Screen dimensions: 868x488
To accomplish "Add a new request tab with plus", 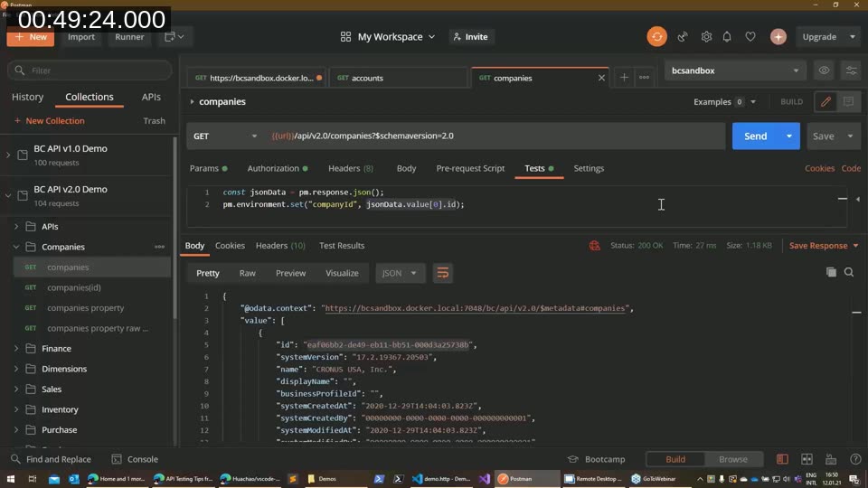I will tap(624, 78).
